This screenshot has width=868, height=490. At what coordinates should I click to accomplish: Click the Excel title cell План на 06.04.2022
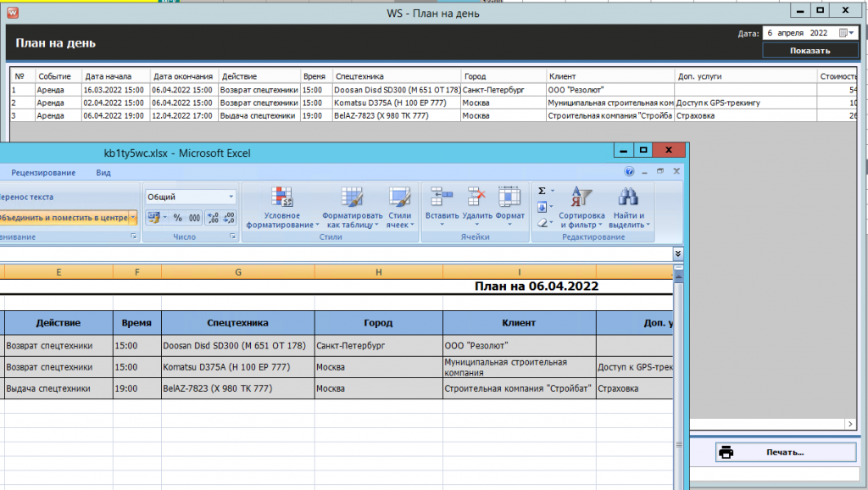pos(537,287)
